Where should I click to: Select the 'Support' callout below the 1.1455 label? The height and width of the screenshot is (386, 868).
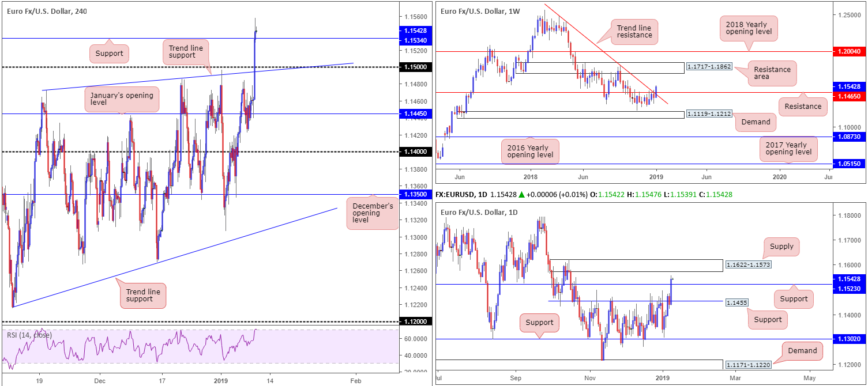(x=768, y=320)
